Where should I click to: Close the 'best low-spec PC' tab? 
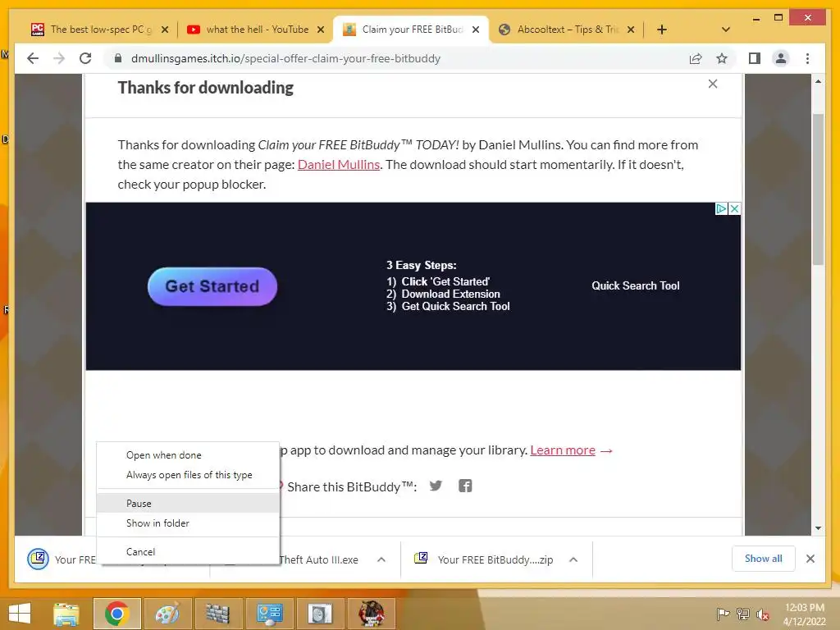pyautogui.click(x=165, y=30)
